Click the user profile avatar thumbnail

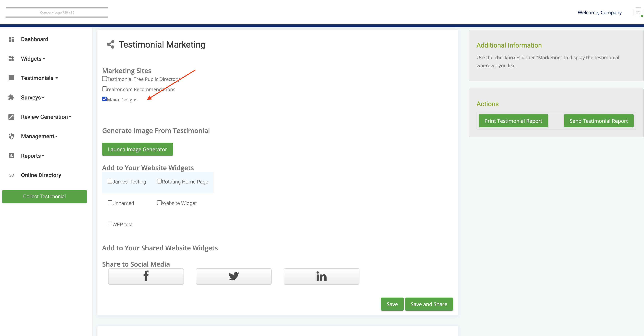click(638, 12)
